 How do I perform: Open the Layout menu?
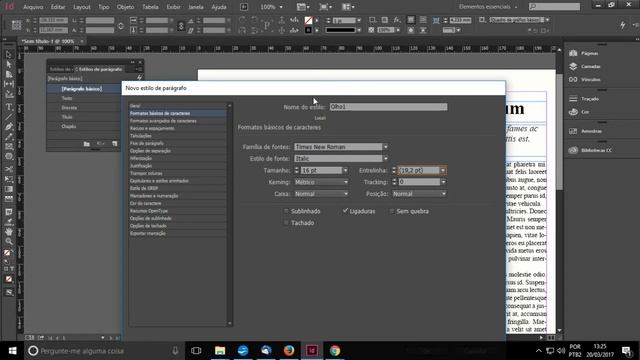pos(82,7)
